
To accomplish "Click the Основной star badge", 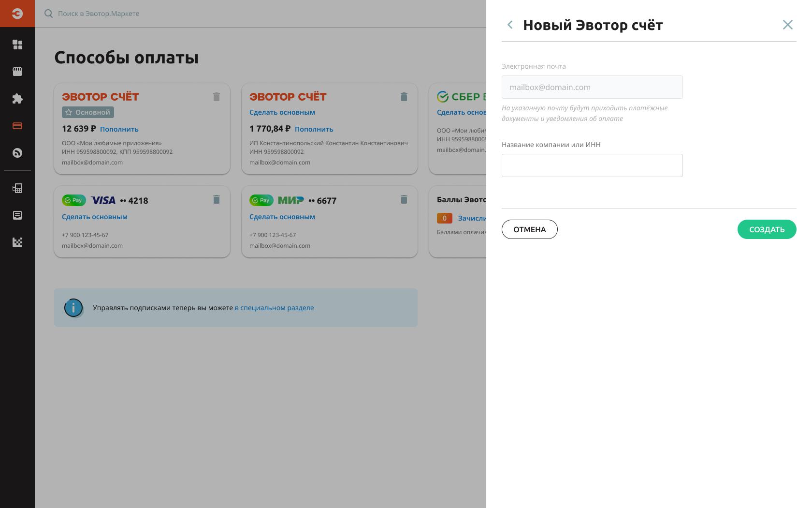I will point(88,112).
